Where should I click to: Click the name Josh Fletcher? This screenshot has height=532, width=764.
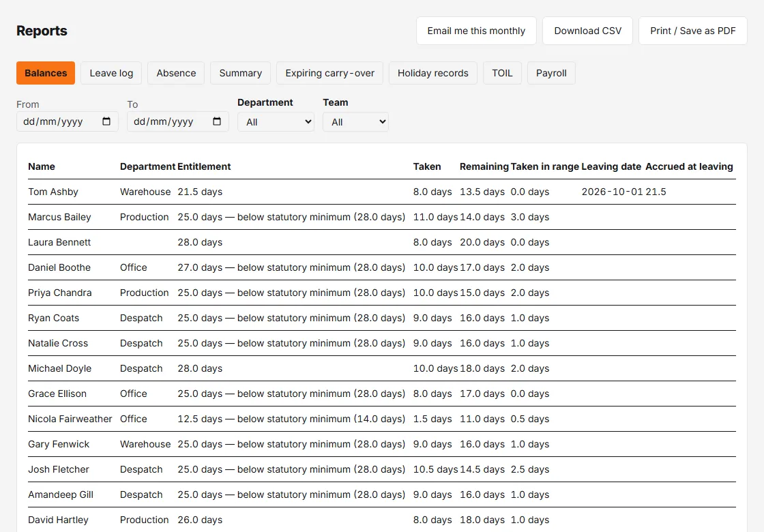pos(59,470)
